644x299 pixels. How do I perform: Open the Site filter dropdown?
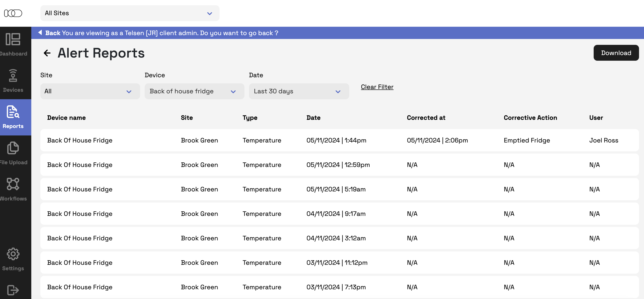click(90, 92)
